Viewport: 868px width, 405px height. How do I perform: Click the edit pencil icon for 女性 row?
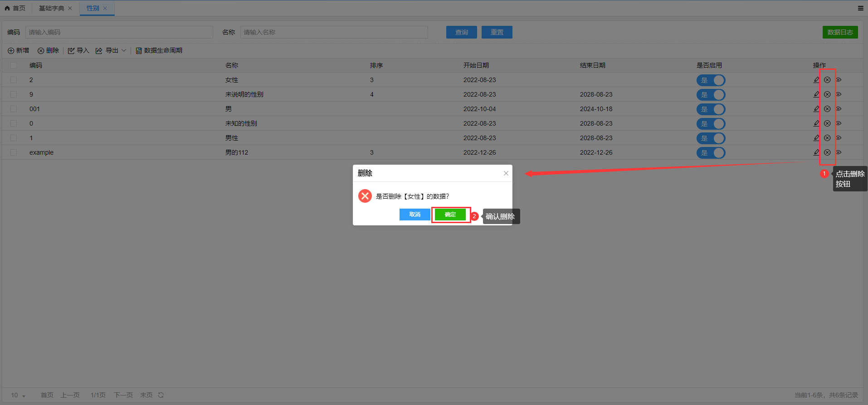point(816,80)
